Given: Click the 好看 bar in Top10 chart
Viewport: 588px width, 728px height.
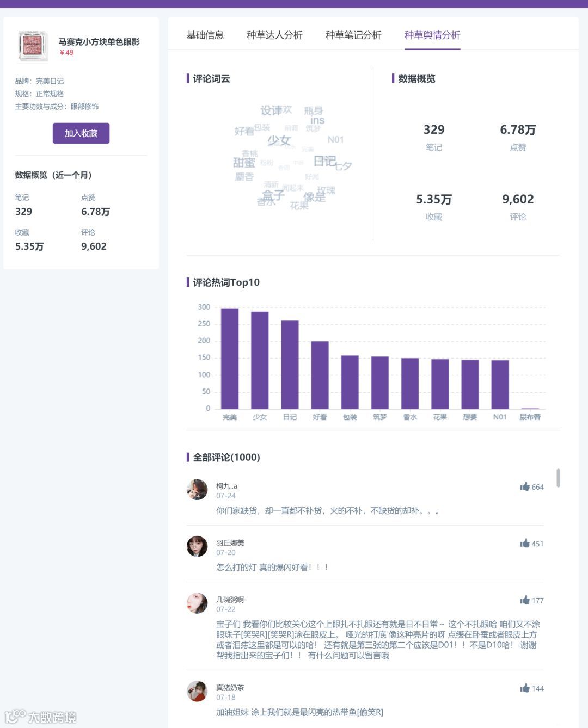Looking at the screenshot, I should (x=320, y=375).
